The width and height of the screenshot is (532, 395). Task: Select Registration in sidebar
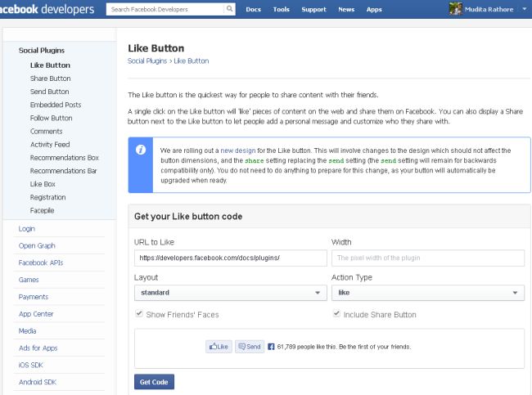coord(47,197)
